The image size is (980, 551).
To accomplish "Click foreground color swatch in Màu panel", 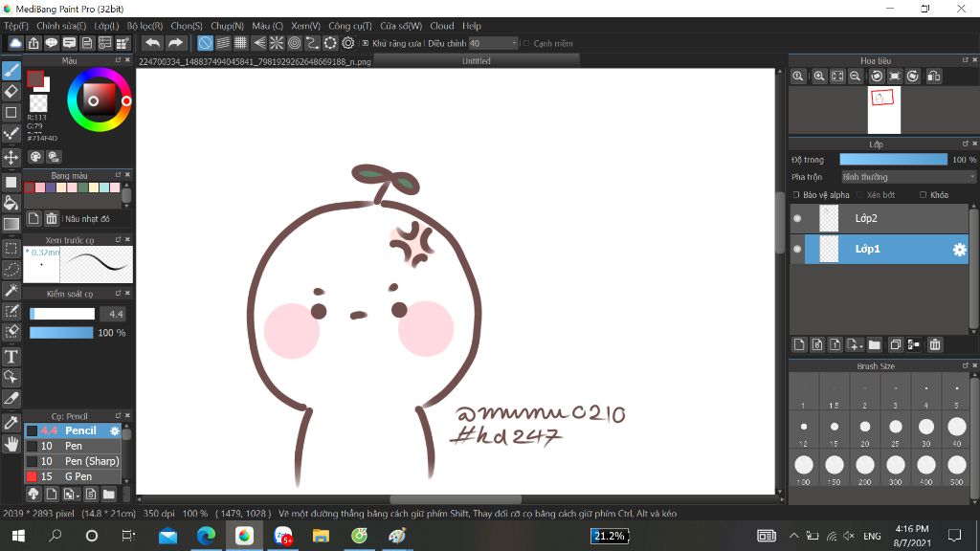I will pos(35,78).
